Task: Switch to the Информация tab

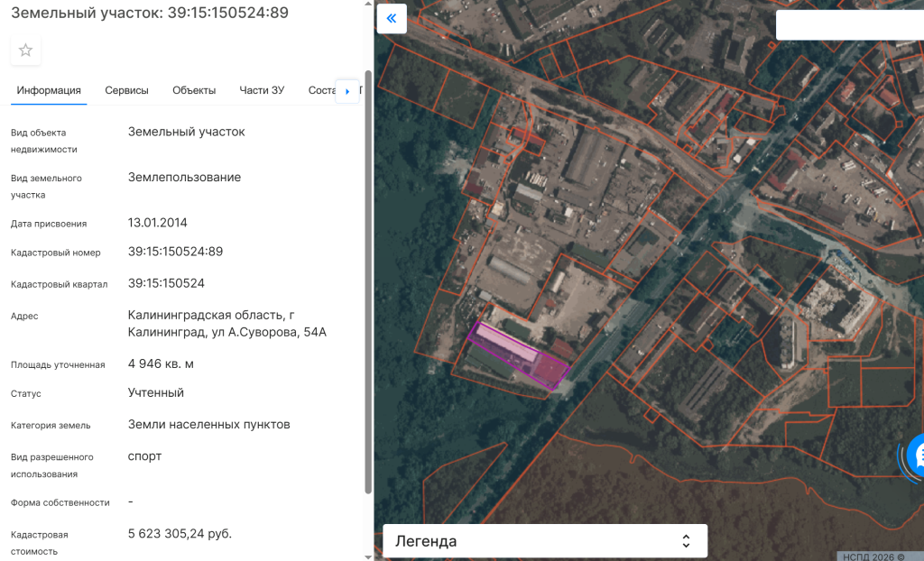Action: [49, 90]
